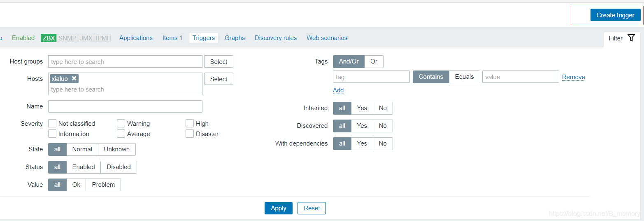
Task: Click the JMX availability indicator
Action: tap(86, 38)
